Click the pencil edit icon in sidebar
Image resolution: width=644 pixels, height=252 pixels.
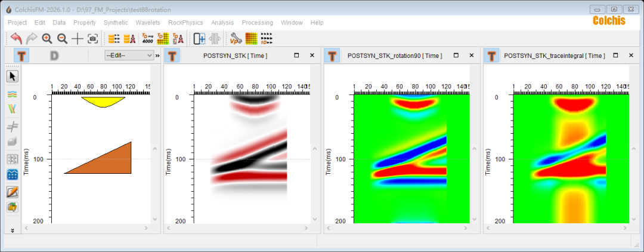click(12, 192)
